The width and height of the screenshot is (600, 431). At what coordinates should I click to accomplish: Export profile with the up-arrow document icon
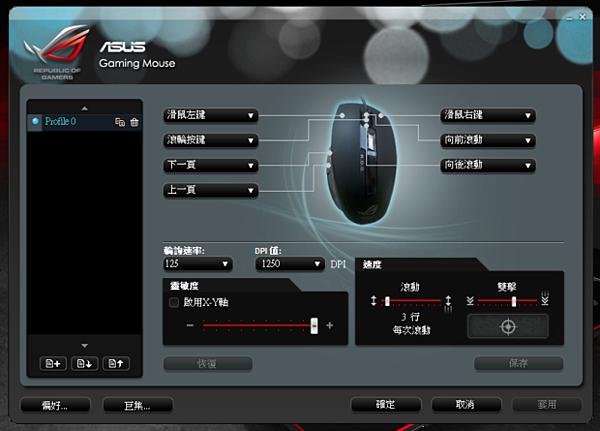pyautogui.click(x=116, y=363)
